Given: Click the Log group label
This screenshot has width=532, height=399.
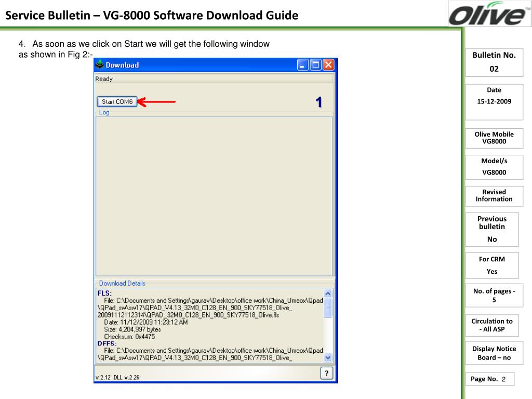Looking at the screenshot, I should click(104, 112).
